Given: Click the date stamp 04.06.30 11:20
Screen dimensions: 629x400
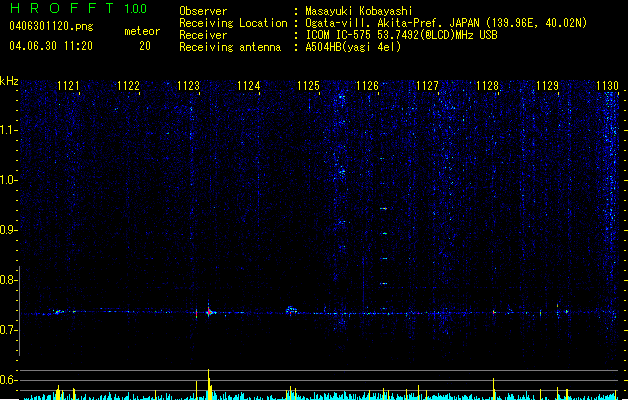Looking at the screenshot, I should click(51, 46).
